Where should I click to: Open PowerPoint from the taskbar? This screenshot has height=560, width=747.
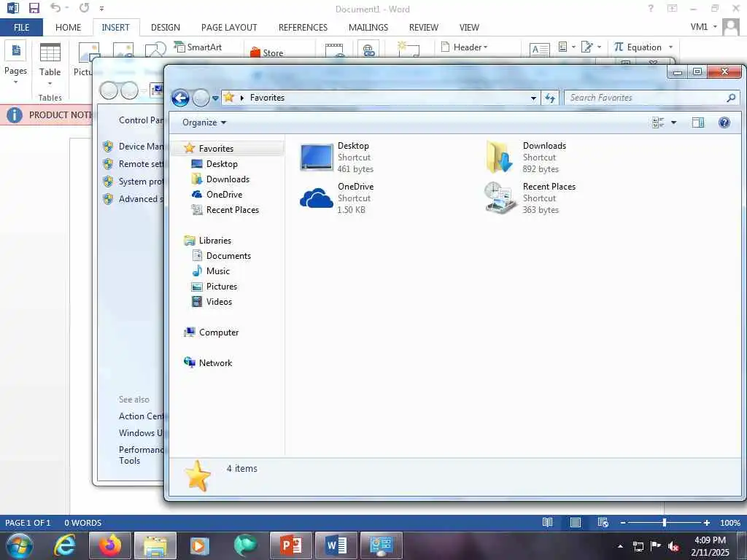pos(290,545)
